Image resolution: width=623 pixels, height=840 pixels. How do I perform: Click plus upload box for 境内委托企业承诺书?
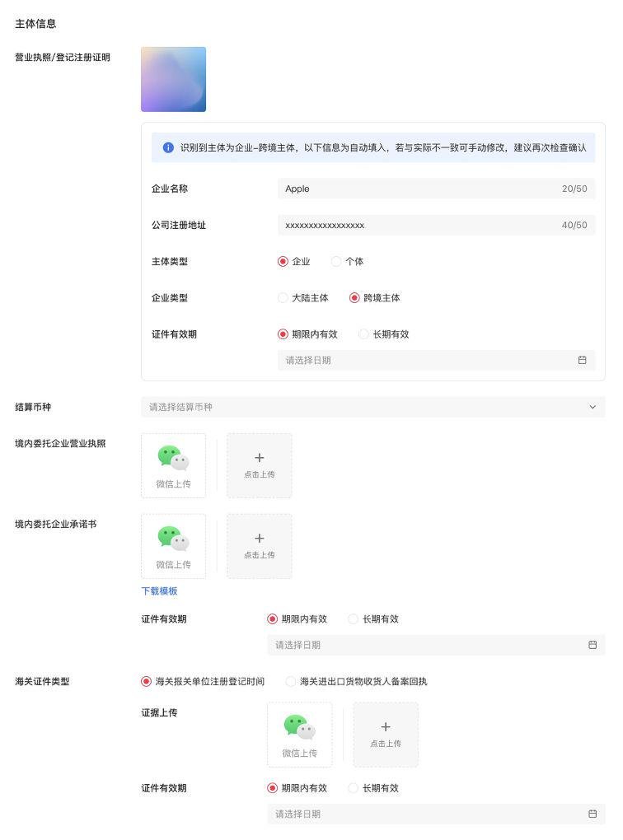pyautogui.click(x=260, y=547)
